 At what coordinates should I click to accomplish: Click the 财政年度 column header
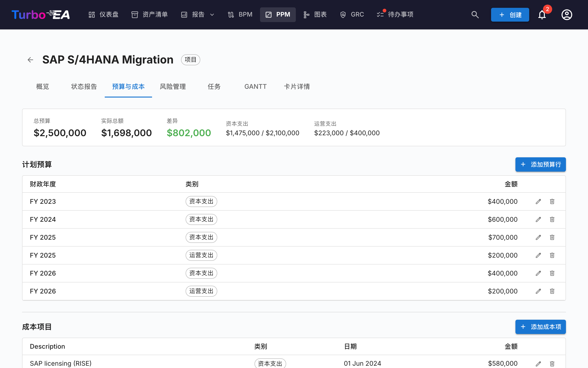(x=43, y=184)
